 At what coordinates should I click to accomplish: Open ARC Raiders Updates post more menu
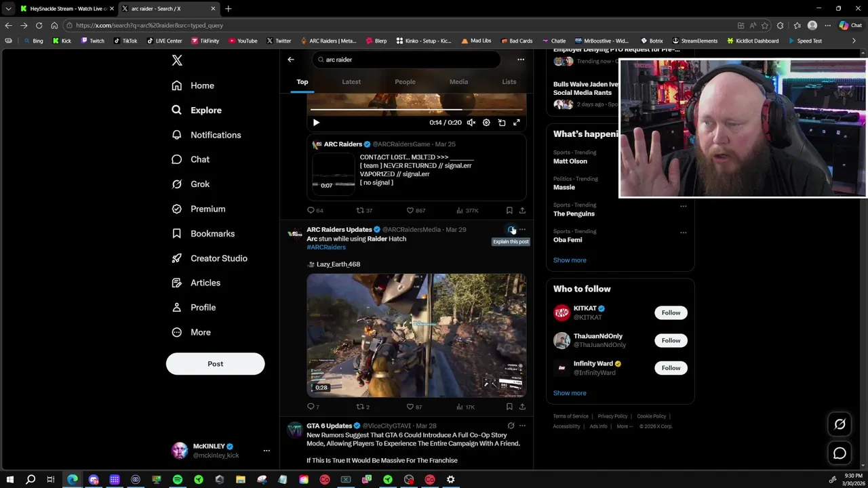(x=522, y=230)
